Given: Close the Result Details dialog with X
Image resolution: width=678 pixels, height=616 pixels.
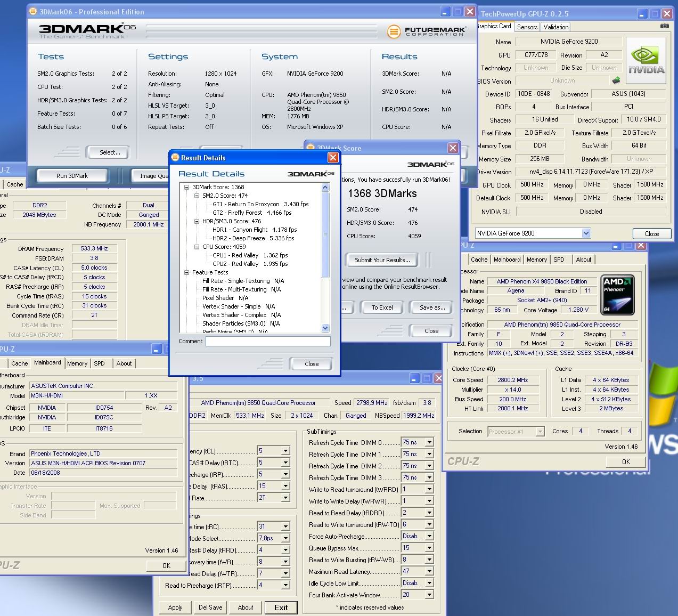Looking at the screenshot, I should point(333,157).
